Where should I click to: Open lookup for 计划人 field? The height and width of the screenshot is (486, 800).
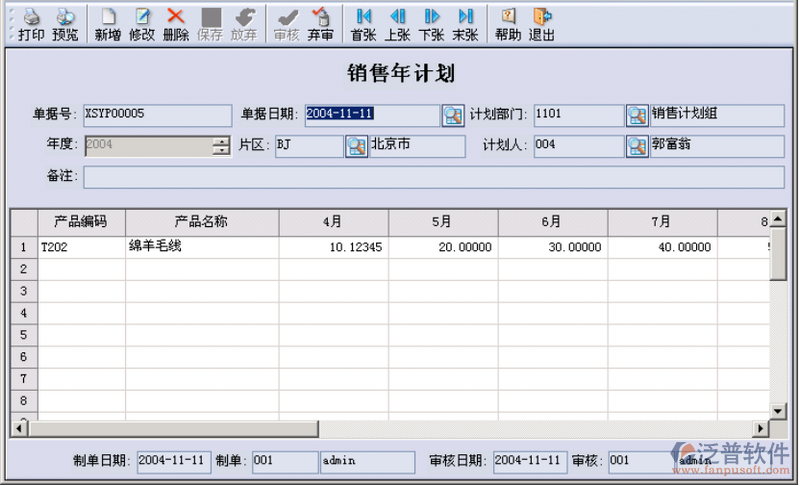click(637, 147)
